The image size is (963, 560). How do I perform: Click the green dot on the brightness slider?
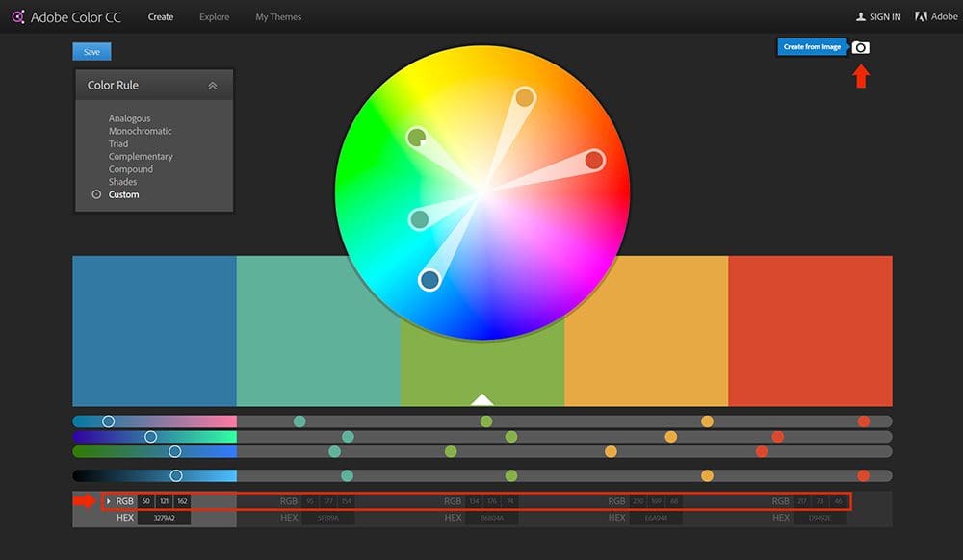[511, 475]
